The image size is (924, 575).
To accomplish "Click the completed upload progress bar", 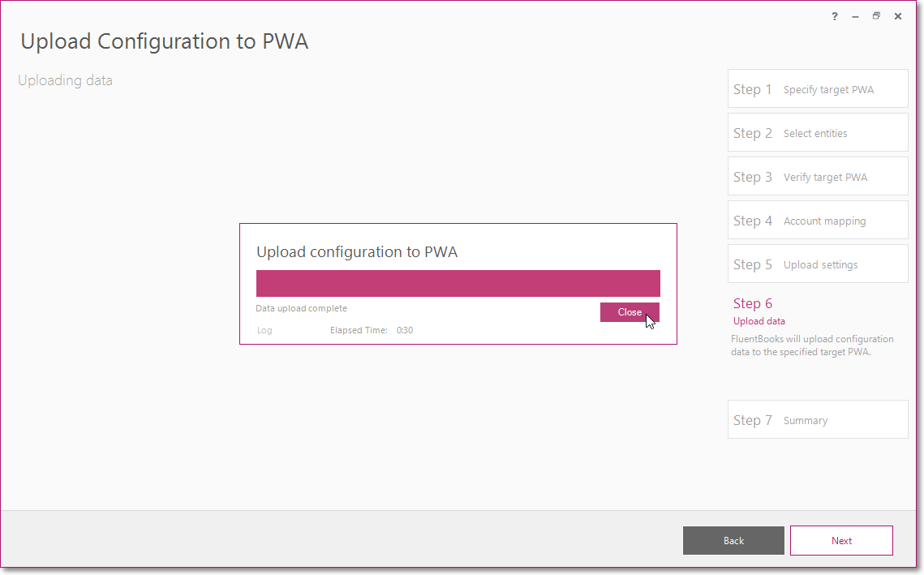I will click(x=458, y=283).
